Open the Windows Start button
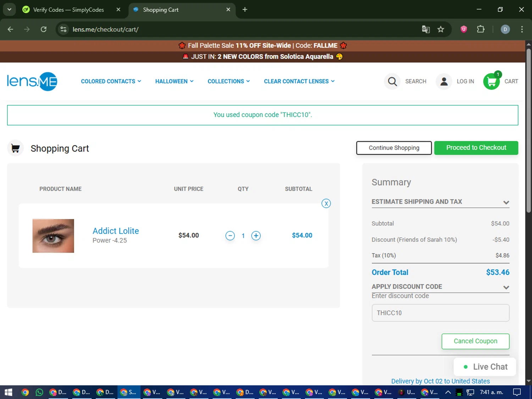This screenshot has height=399, width=532. coord(8,392)
